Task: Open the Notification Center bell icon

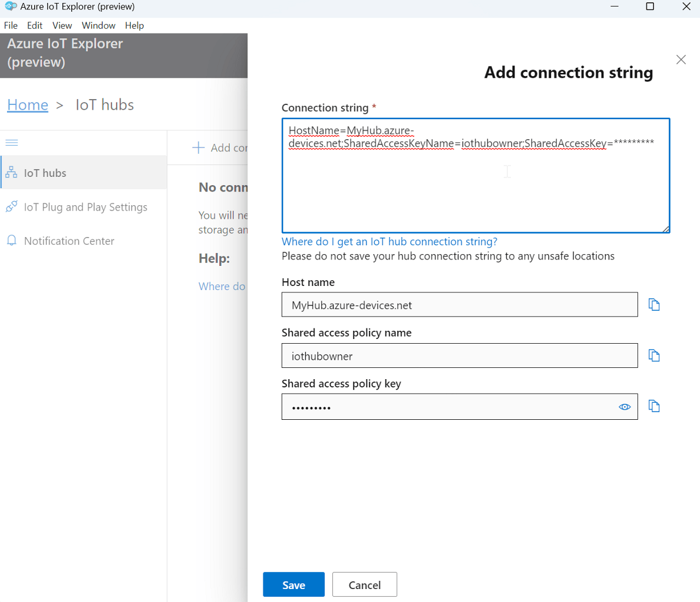Action: coord(11,241)
